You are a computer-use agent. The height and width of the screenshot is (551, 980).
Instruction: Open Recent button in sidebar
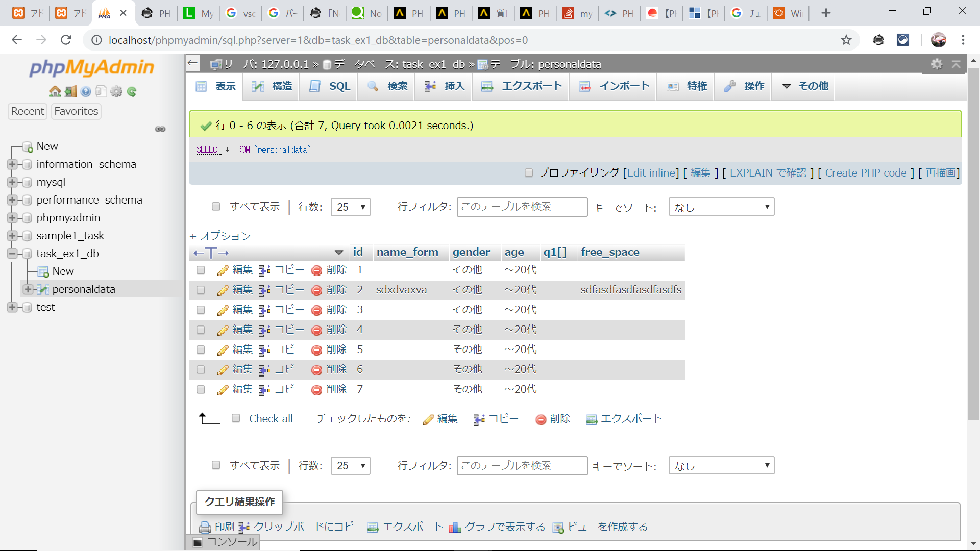coord(28,111)
